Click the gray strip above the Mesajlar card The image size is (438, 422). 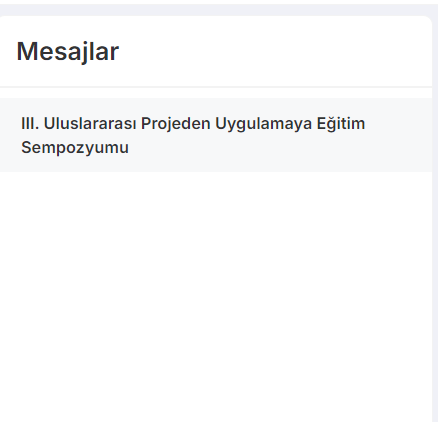point(219,10)
